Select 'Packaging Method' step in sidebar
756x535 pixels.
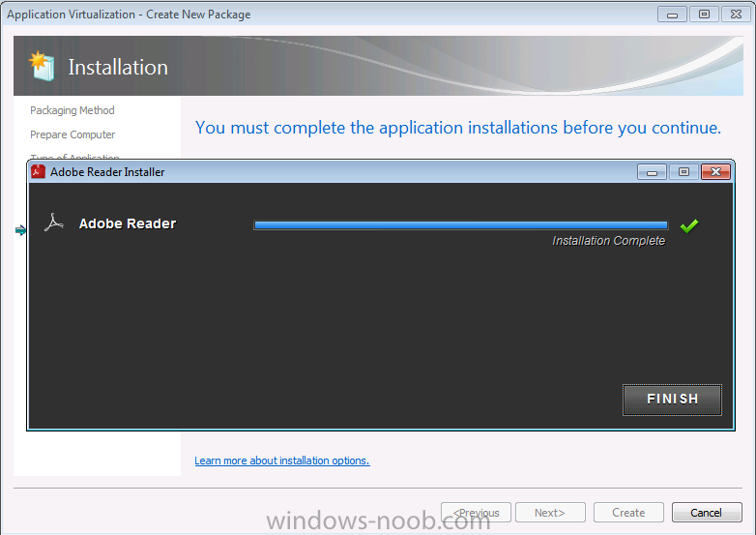73,110
